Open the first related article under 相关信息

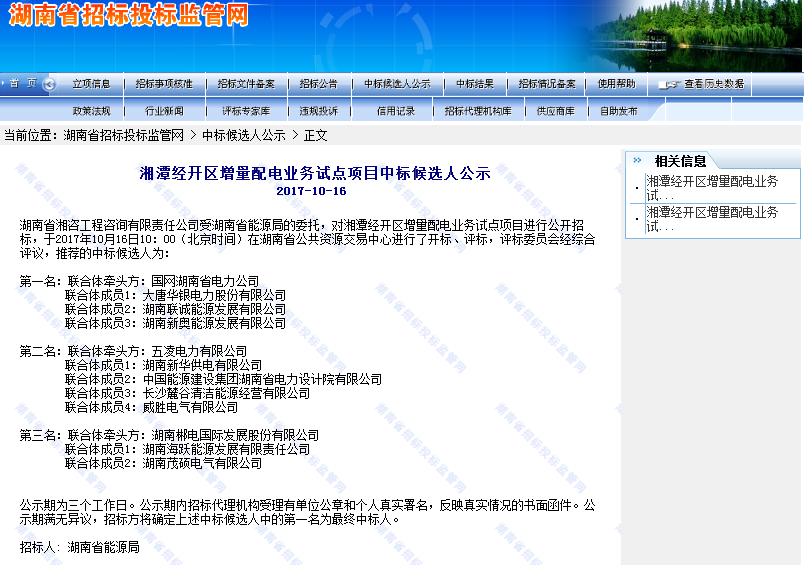point(712,187)
